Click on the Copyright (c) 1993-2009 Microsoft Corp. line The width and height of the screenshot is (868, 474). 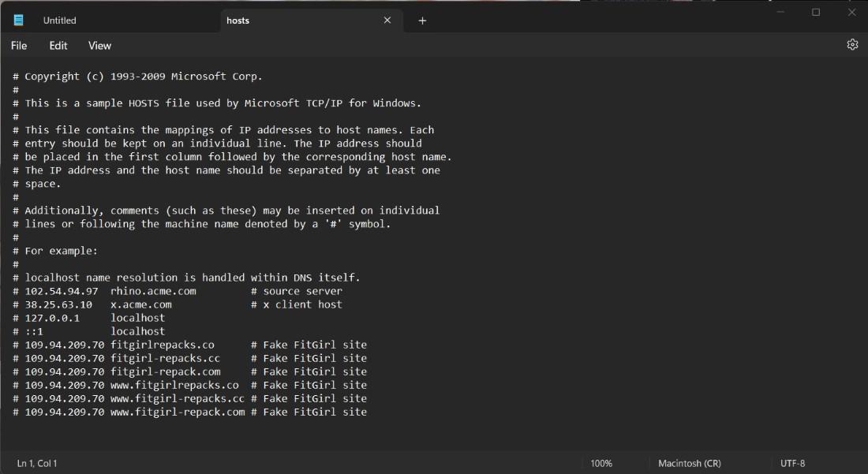coord(138,77)
